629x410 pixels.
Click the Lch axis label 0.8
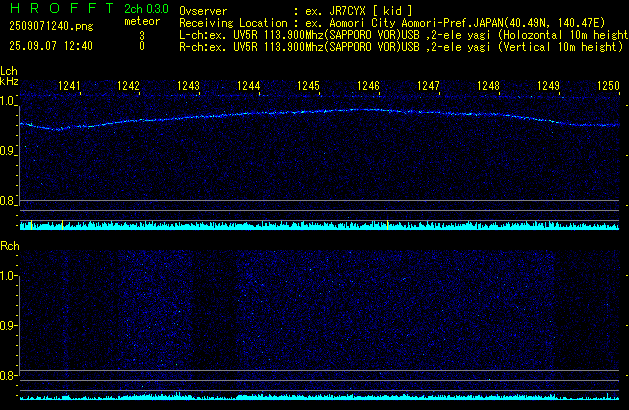7,201
